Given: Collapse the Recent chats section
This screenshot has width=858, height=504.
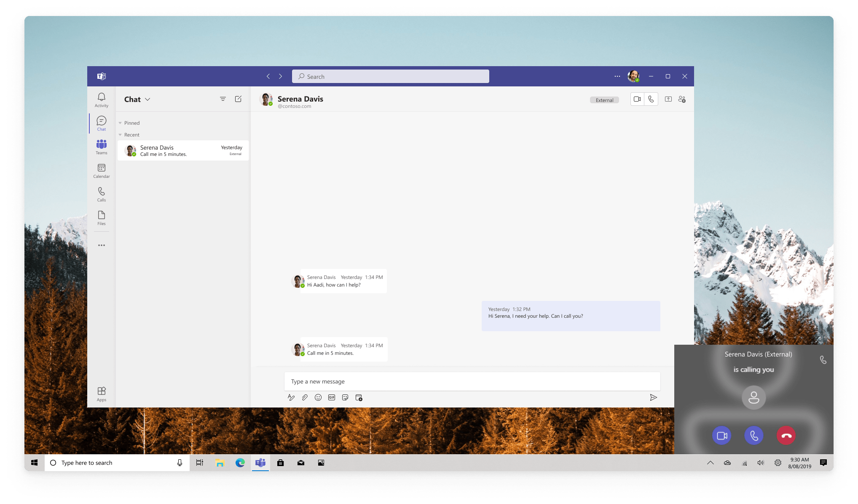Looking at the screenshot, I should [120, 134].
